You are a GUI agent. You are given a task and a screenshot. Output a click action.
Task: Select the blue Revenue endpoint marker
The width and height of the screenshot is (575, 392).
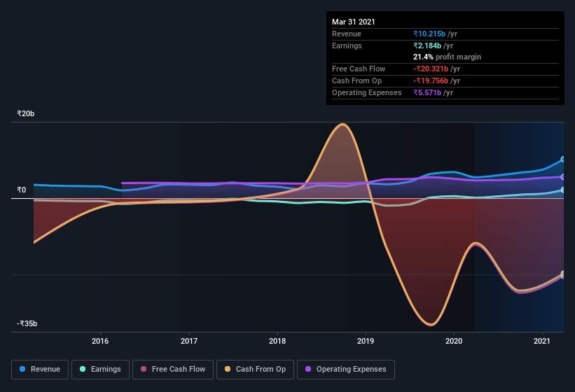coord(563,160)
